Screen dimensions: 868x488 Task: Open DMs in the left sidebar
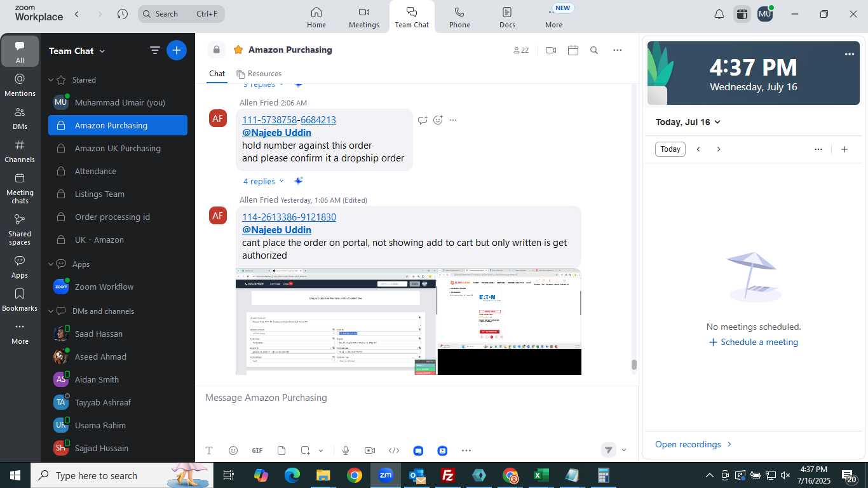(x=20, y=118)
